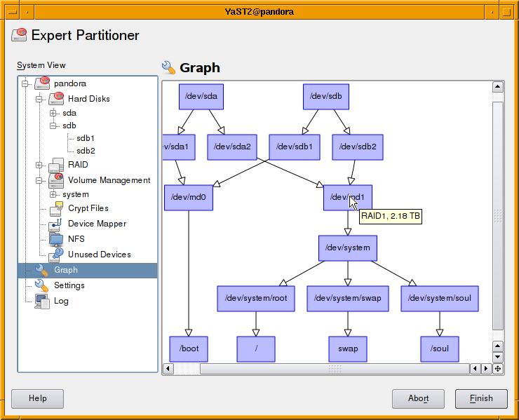Click the Crypt Files icon
The height and width of the screenshot is (420, 519).
click(x=56, y=208)
